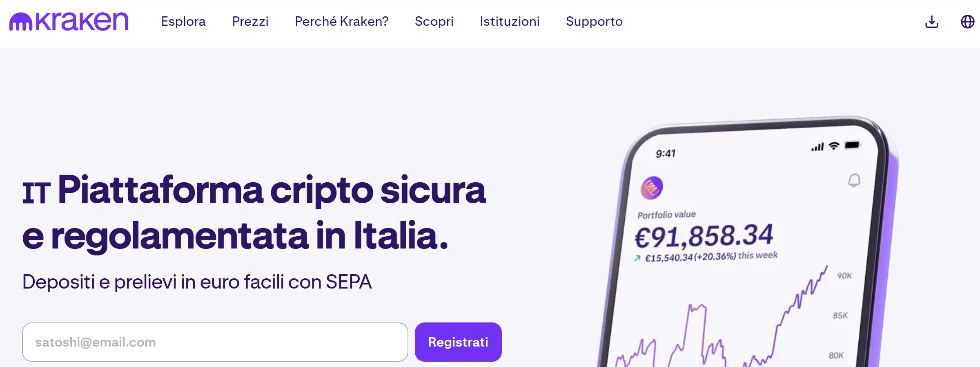Open the Supporto page
The image size is (980, 367).
coord(594,21)
